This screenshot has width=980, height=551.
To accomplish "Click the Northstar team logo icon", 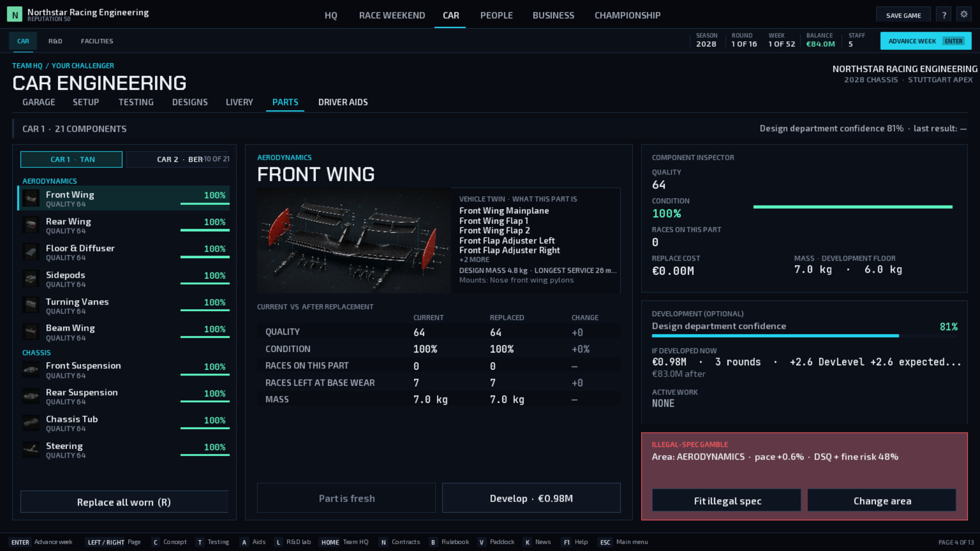I will click(15, 15).
